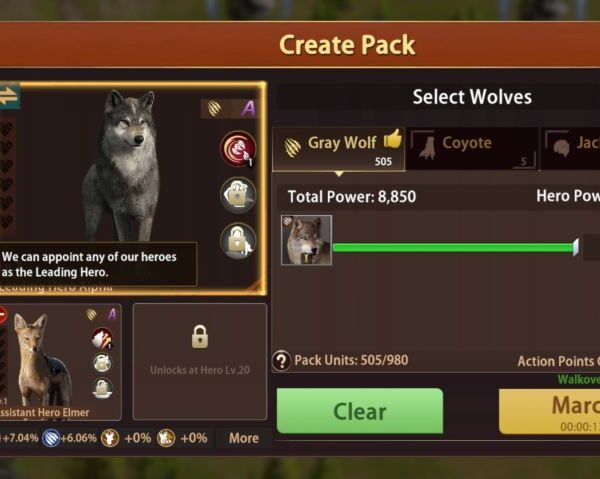Viewport: 600px width, 479px height.
Task: Tap Elmer's second locked skill icon
Action: (x=102, y=363)
